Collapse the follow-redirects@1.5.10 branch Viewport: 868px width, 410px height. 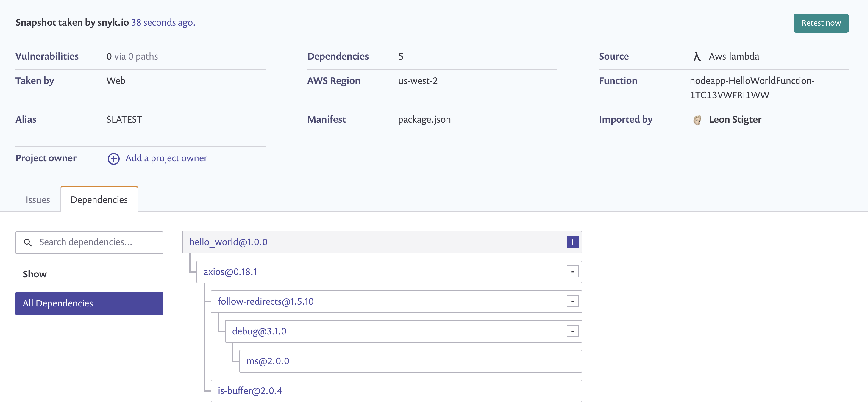(x=572, y=301)
